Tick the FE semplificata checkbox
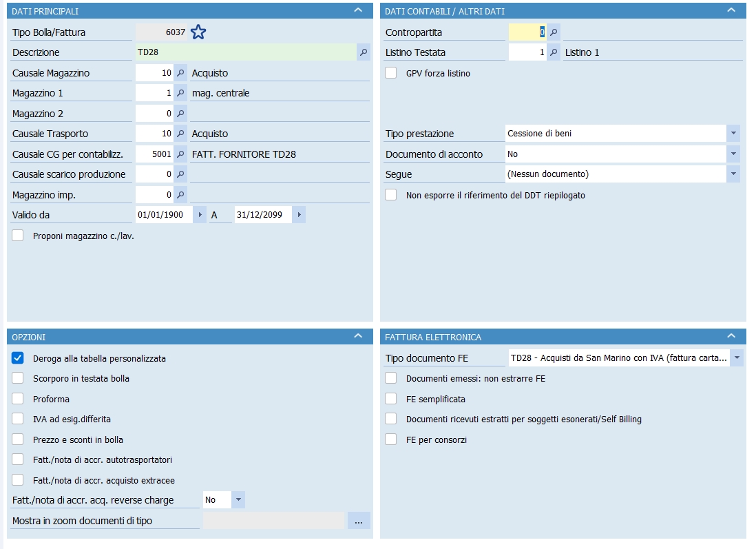This screenshot has height=549, width=756. tap(391, 399)
